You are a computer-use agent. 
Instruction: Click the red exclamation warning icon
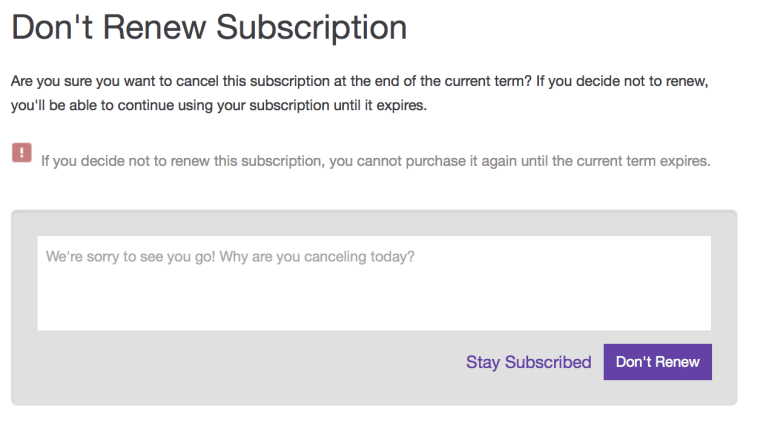pyautogui.click(x=22, y=152)
